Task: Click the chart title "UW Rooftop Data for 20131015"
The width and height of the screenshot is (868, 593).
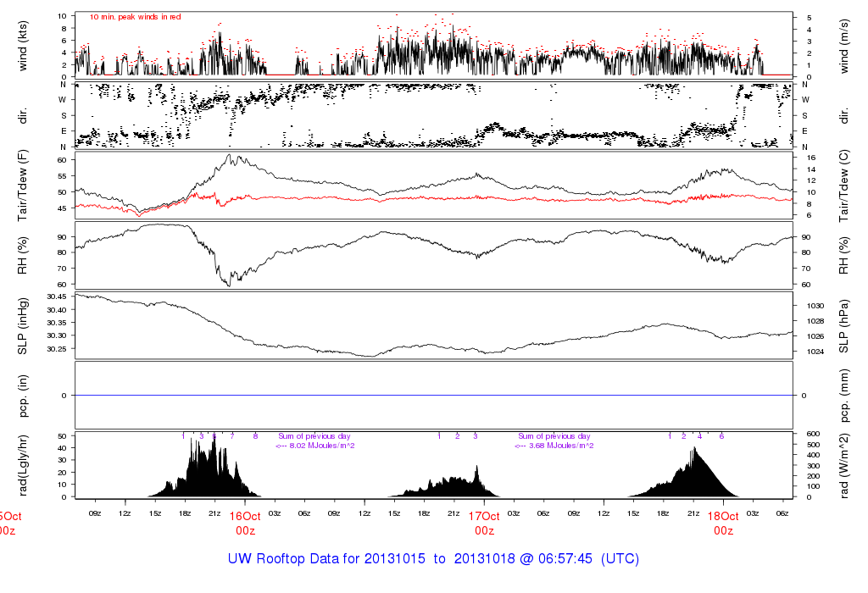Action: 326,559
